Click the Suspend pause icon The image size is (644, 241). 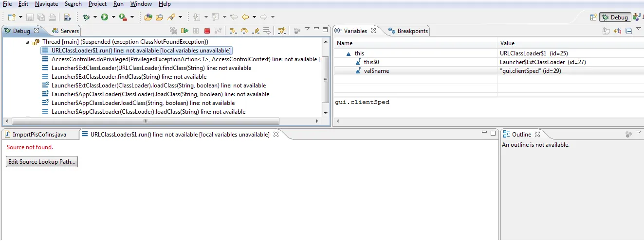[x=196, y=31]
